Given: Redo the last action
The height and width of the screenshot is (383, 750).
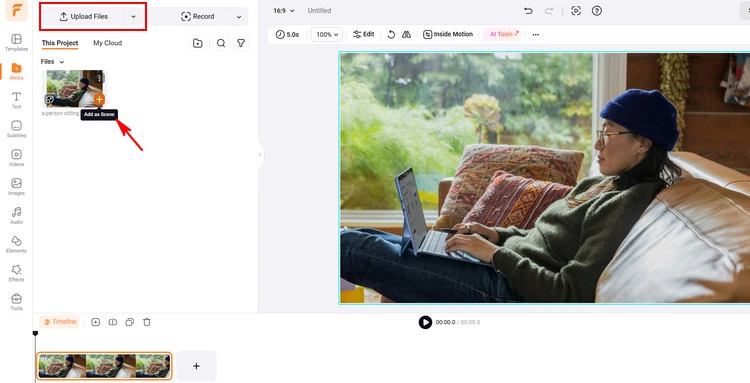Looking at the screenshot, I should (549, 11).
